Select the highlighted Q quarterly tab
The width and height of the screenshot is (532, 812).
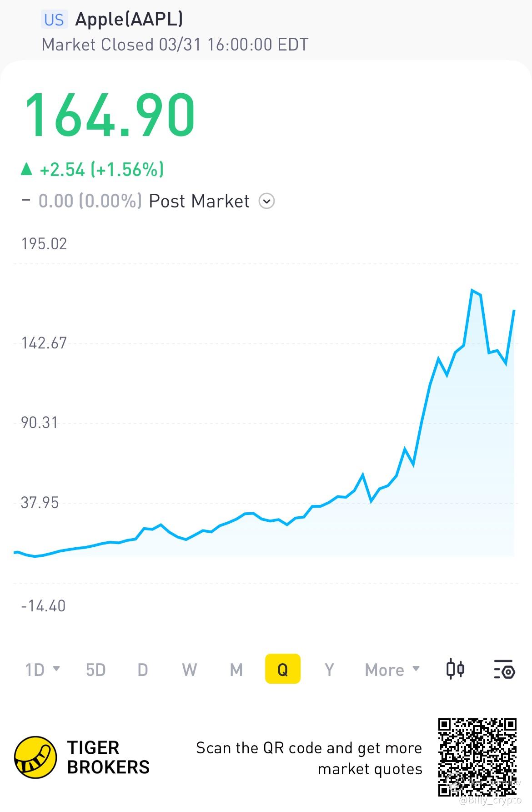point(282,669)
